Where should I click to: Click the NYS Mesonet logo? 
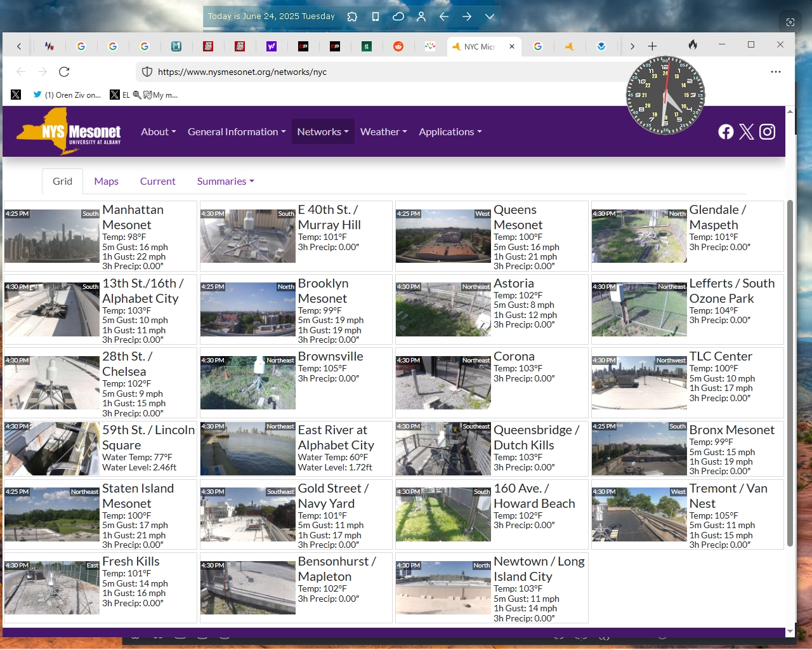click(x=69, y=131)
